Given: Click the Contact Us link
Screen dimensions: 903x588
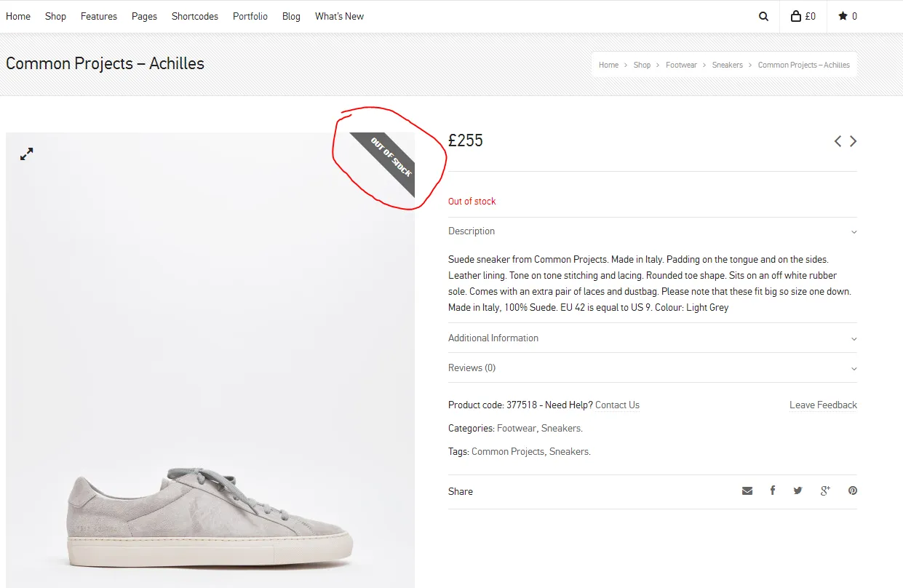Looking at the screenshot, I should coord(617,405).
